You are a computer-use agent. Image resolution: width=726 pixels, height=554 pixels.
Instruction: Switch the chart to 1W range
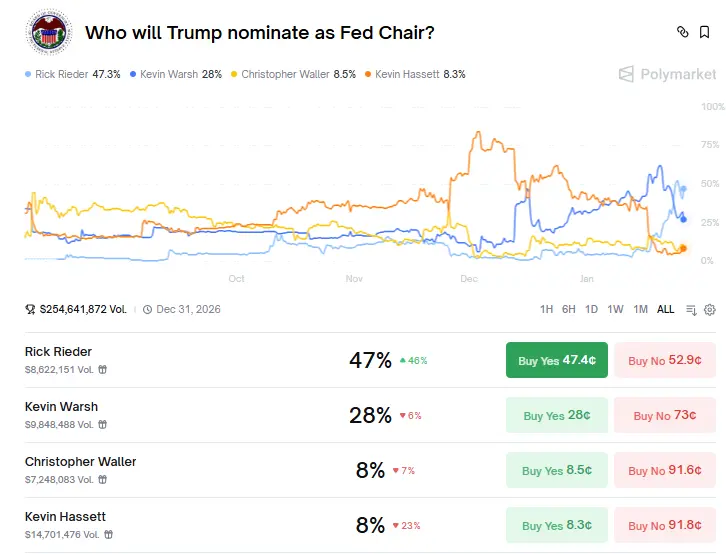[615, 309]
